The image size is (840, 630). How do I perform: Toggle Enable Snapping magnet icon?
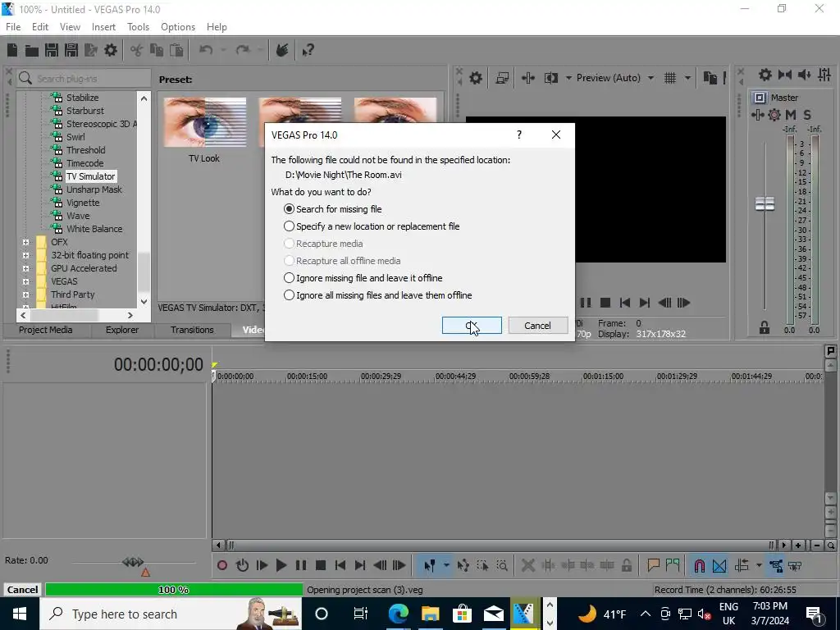(699, 565)
